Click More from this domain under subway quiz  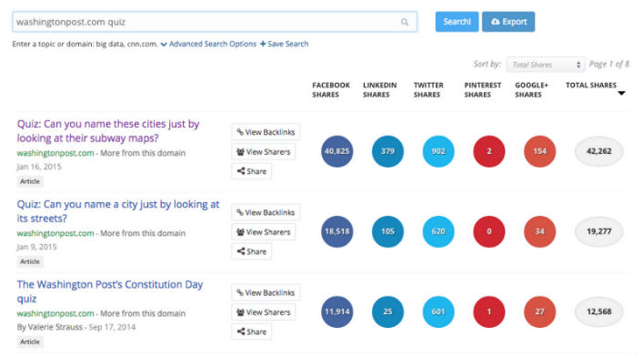click(x=143, y=153)
